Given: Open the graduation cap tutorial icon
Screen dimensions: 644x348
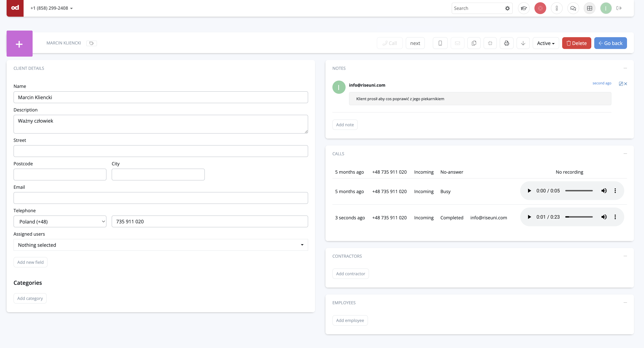Looking at the screenshot, I should [523, 8].
